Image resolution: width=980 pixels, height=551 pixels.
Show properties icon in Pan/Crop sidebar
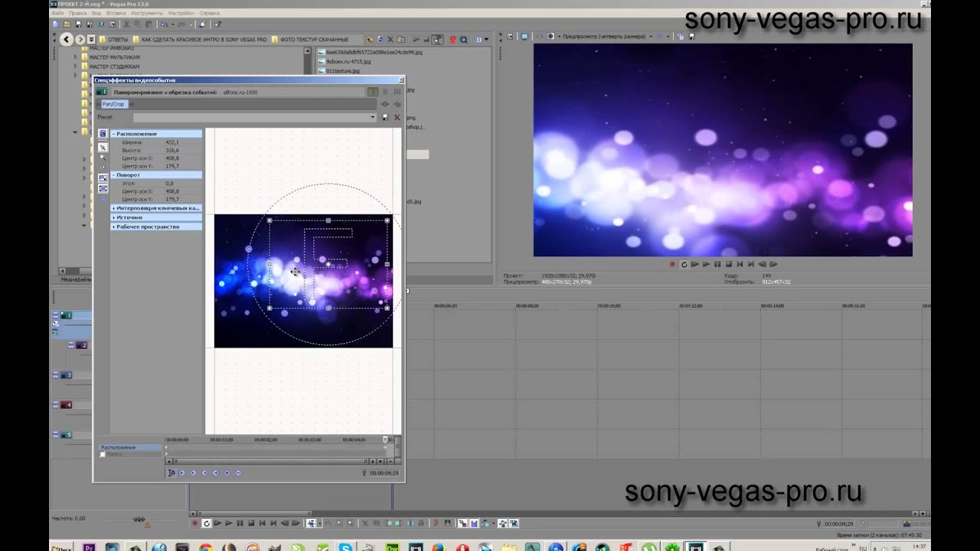103,133
